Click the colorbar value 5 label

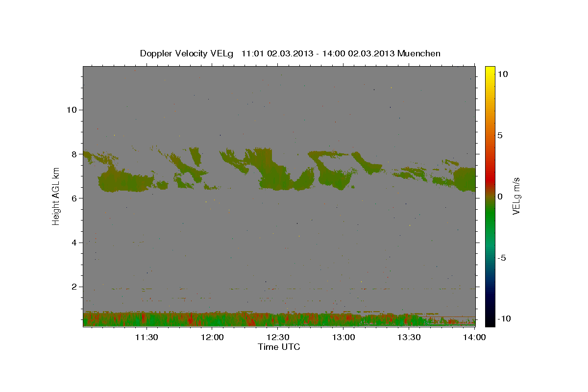[500, 135]
